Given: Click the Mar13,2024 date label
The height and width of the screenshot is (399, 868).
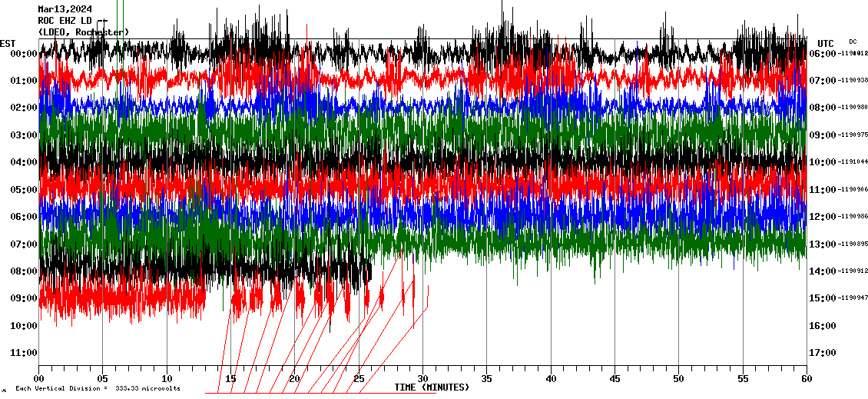Looking at the screenshot, I should point(64,10).
